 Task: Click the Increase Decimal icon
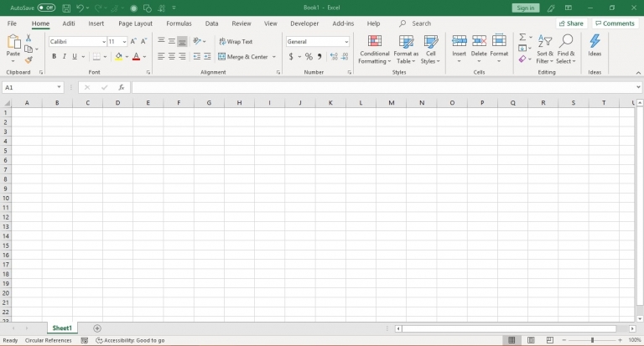point(334,57)
